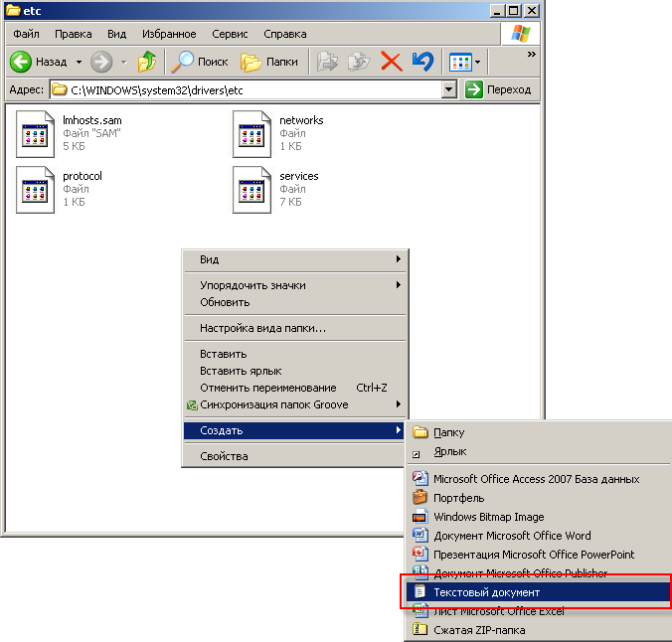This screenshot has height=642, width=672.
Task: Click the Move To folder icon
Action: [x=327, y=62]
